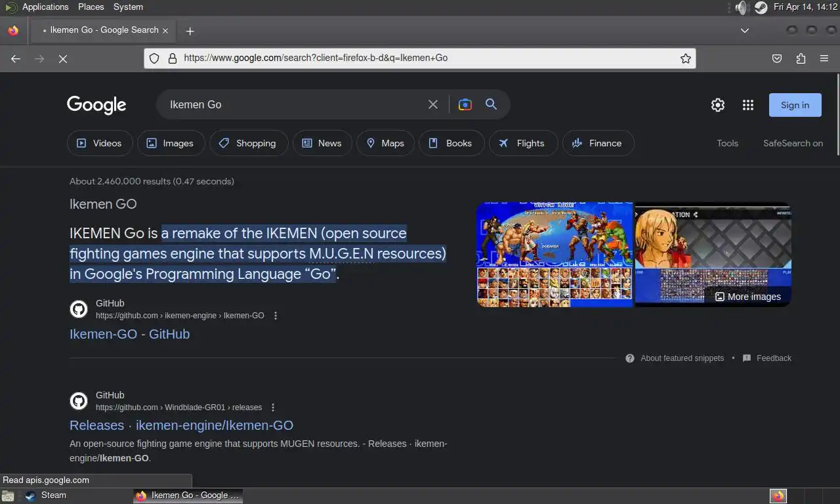Image resolution: width=840 pixels, height=504 pixels.
Task: Open the Steam tray icon
Action: point(761,7)
